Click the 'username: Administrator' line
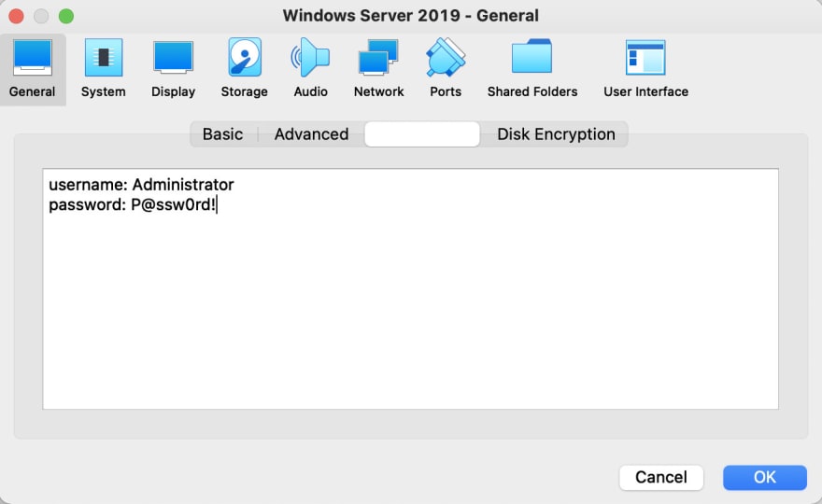Image resolution: width=822 pixels, height=504 pixels. [141, 185]
